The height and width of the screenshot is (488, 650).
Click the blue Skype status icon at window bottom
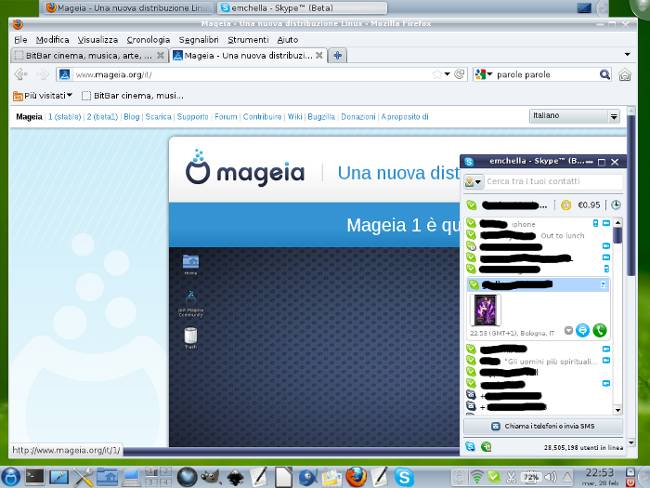pyautogui.click(x=470, y=447)
